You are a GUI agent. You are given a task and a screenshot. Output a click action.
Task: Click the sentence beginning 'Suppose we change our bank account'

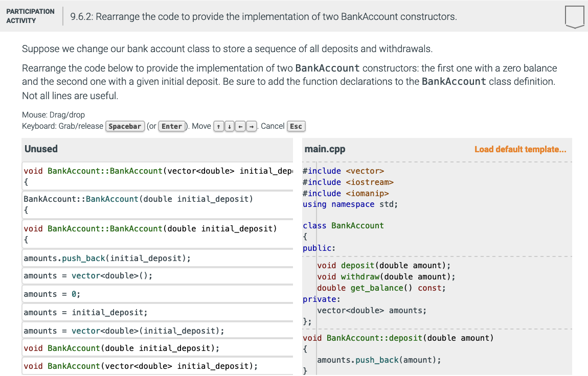227,49
